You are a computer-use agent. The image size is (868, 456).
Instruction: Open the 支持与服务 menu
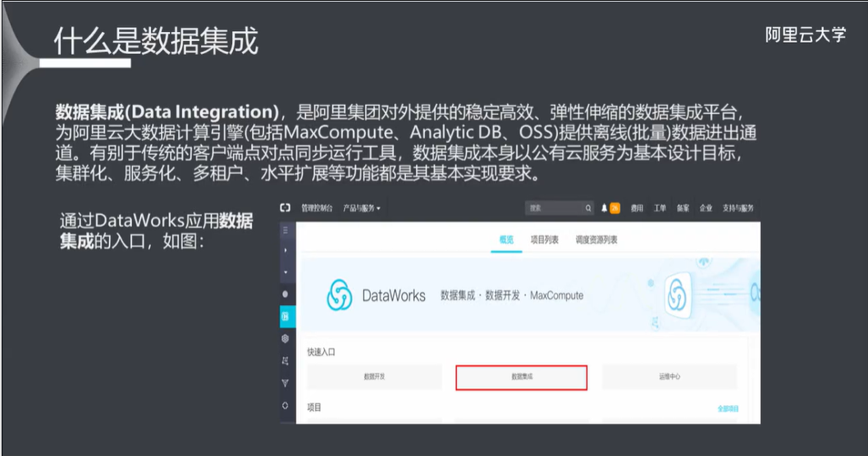(738, 208)
